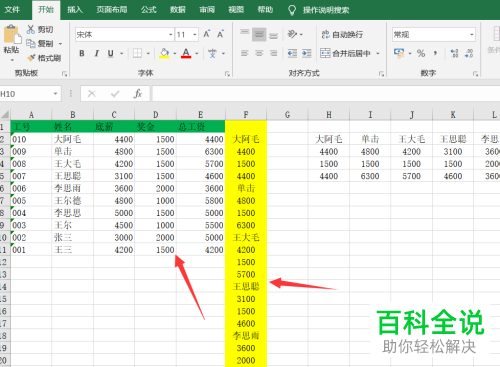The width and height of the screenshot is (500, 367).
Task: Switch to the 视图 tab
Action: coord(236,10)
